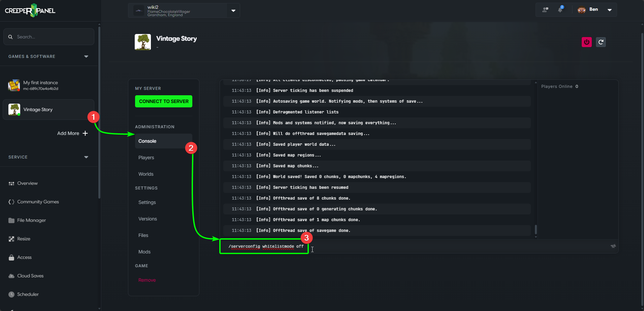Click the restart server icon
Viewport: 644px width, 311px height.
pos(601,42)
